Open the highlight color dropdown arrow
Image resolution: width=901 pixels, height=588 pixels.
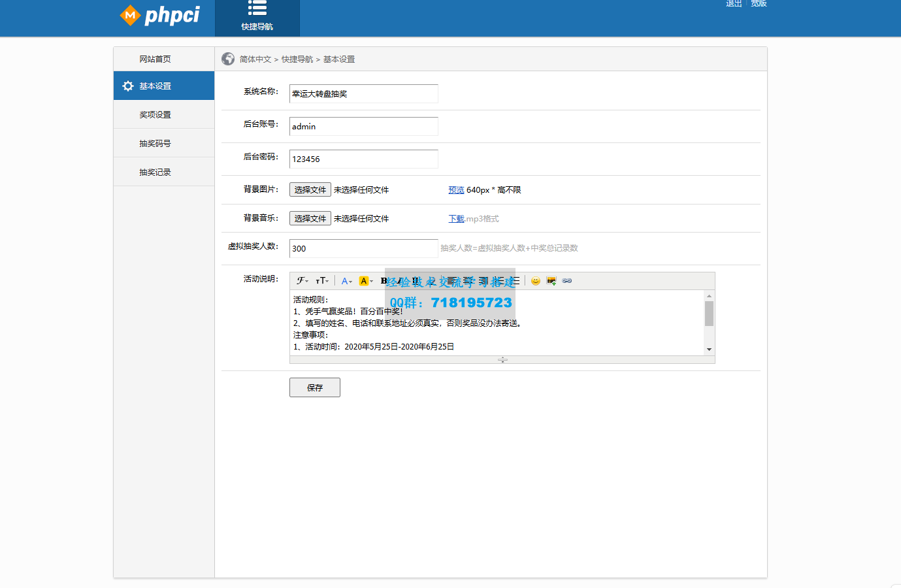click(370, 280)
